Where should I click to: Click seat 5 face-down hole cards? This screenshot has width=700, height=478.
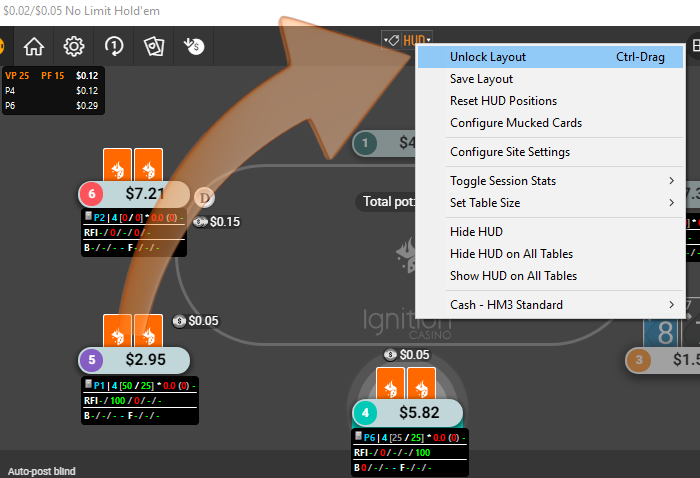133,331
